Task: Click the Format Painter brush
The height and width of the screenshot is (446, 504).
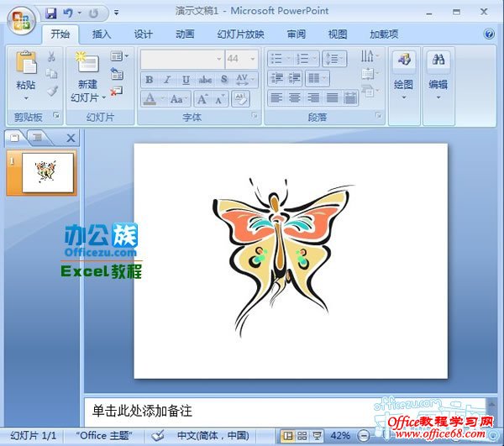Action: [x=52, y=91]
